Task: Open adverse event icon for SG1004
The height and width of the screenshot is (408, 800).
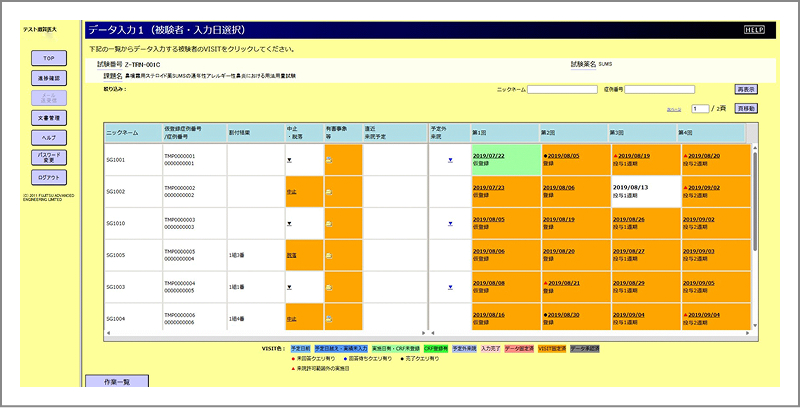Action: (329, 320)
